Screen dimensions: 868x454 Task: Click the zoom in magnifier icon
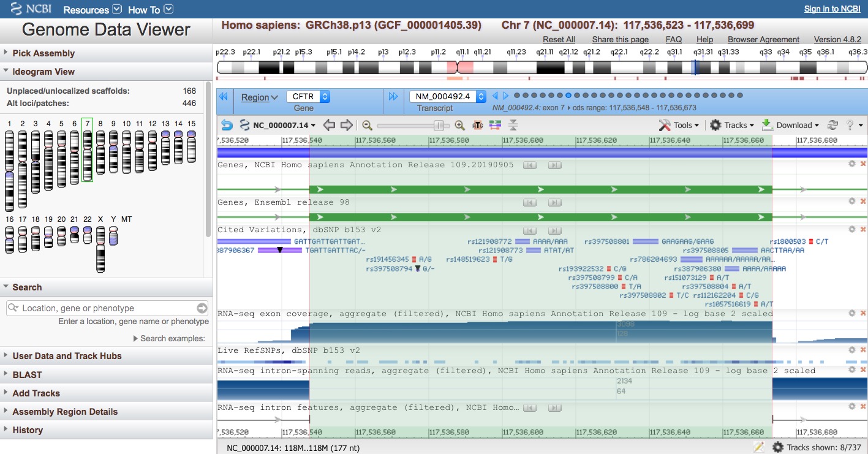tap(460, 125)
